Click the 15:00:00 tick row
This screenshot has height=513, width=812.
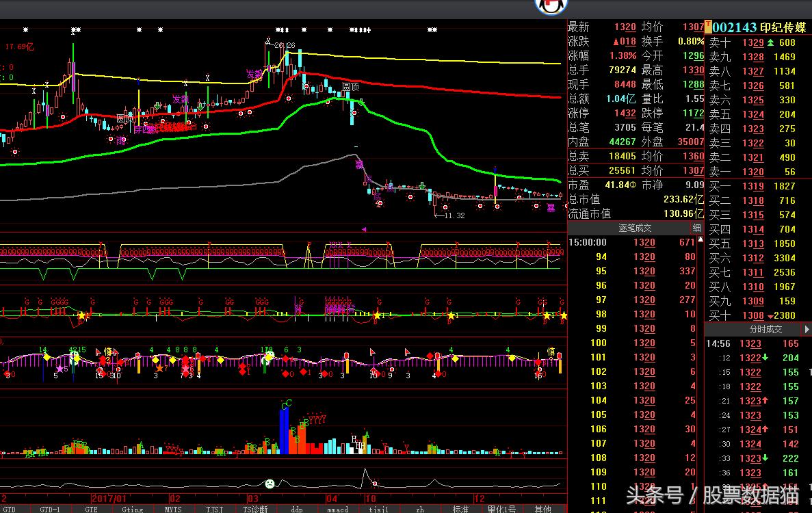632,242
